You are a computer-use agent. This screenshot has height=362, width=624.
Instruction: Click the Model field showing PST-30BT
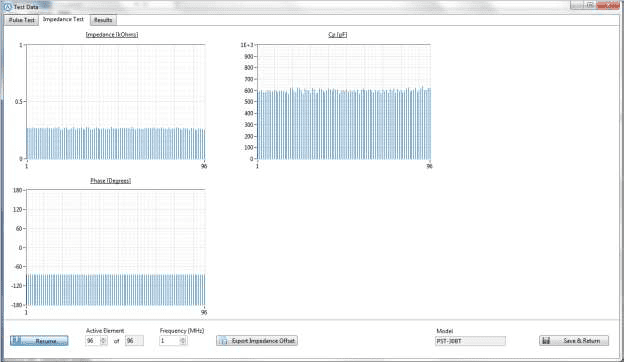point(470,341)
